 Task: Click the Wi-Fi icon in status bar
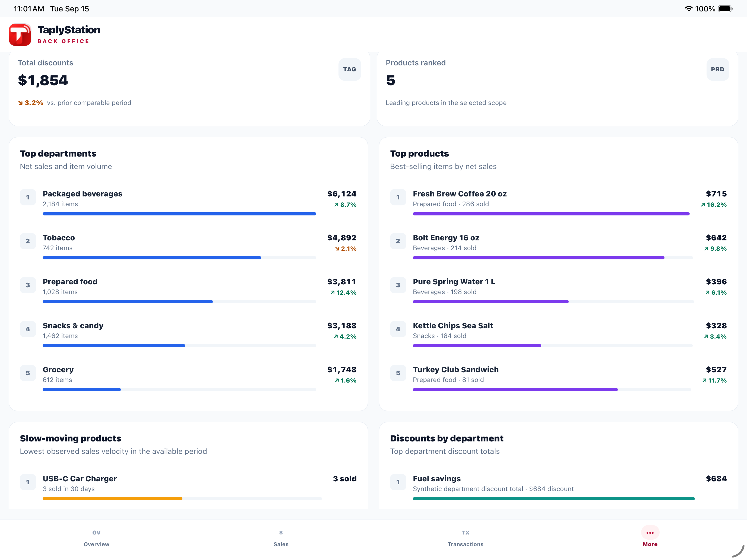pos(689,9)
